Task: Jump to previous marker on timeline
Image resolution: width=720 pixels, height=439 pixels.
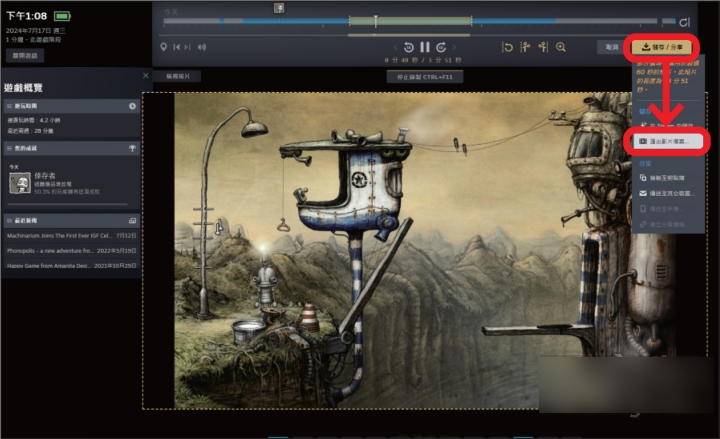Action: pos(176,47)
